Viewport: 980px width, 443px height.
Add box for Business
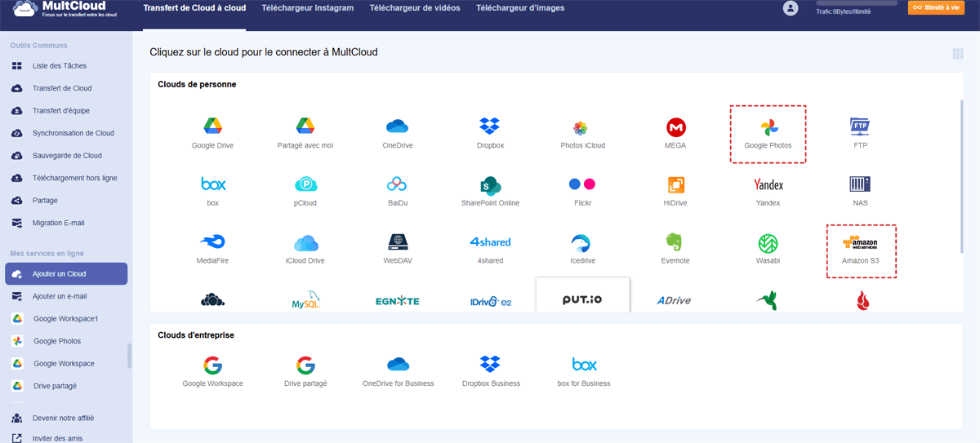583,370
